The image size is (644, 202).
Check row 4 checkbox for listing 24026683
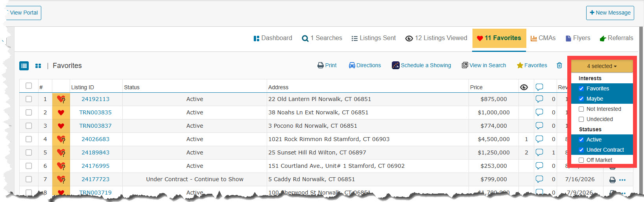(29, 139)
